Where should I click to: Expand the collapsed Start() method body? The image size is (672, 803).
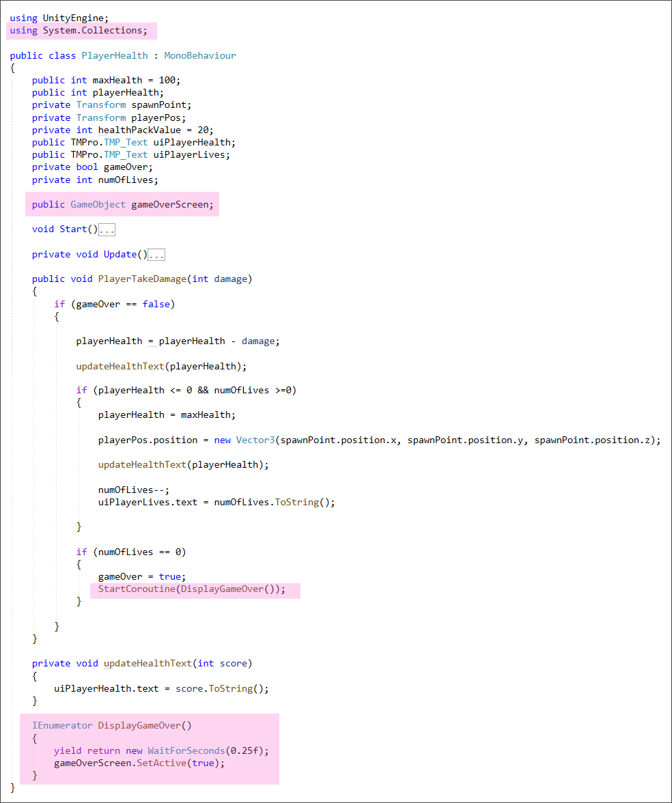[x=107, y=230]
